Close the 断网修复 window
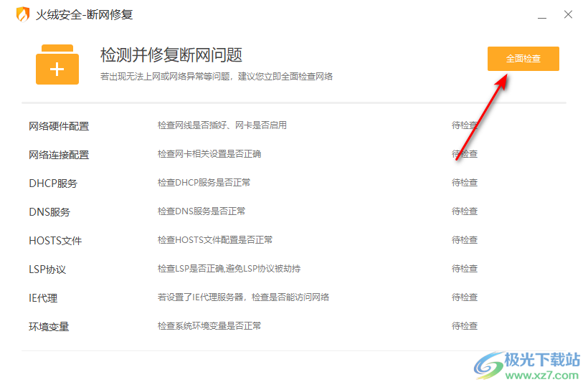This screenshot has width=588, height=387. (568, 14)
